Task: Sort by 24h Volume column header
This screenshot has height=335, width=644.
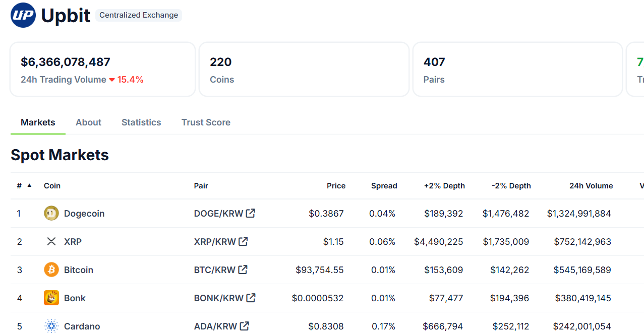Action: [591, 186]
